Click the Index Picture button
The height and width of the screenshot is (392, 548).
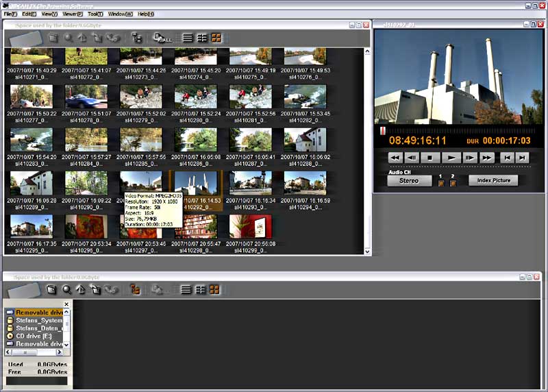[493, 181]
